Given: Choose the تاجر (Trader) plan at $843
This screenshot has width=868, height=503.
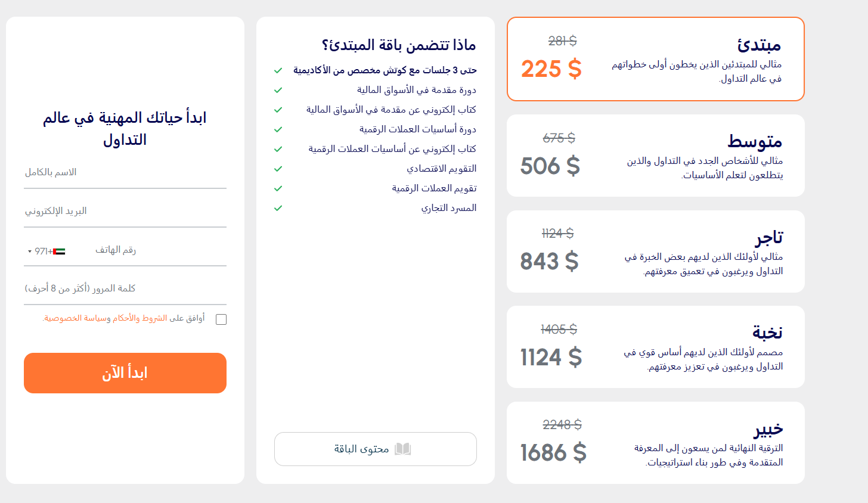Looking at the screenshot, I should pos(655,251).
